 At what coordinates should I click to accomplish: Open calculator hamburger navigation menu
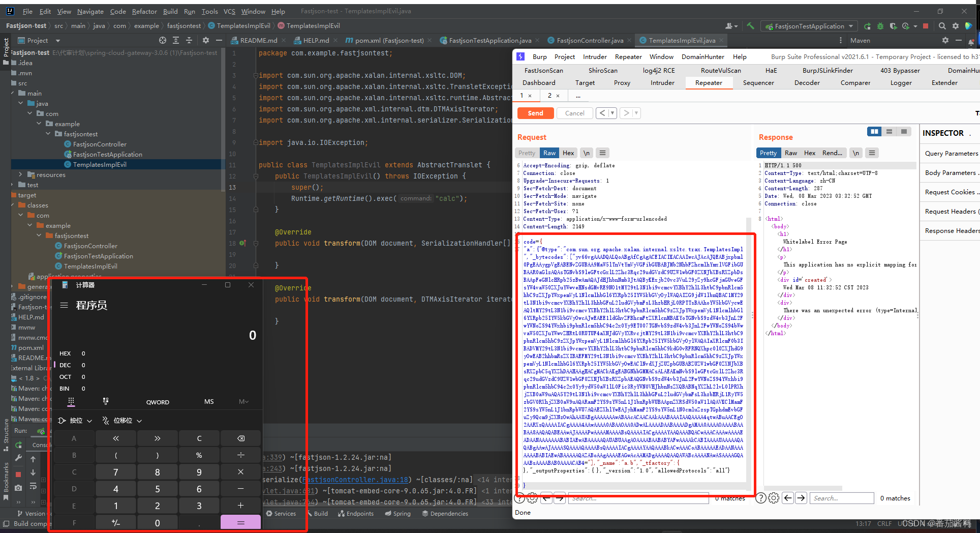coord(64,305)
